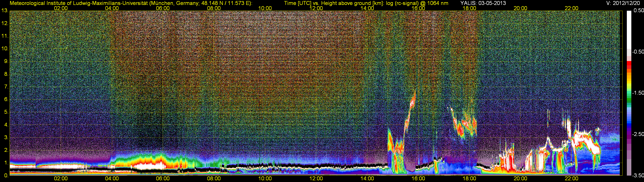Click the 18:00 label on the bottom time axis
Viewport: 644px width, 182px height.
[x=469, y=179]
